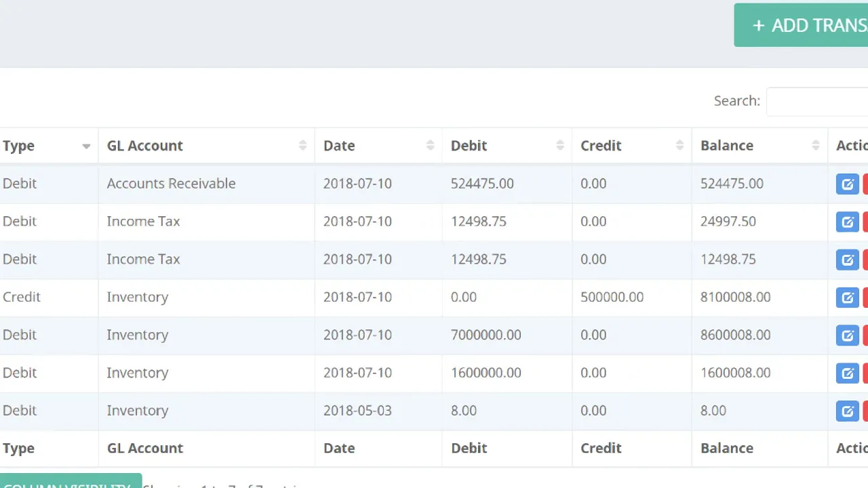Click the Accounts Receivable GL account cell
Screen dimensions: 868x488
(172, 184)
